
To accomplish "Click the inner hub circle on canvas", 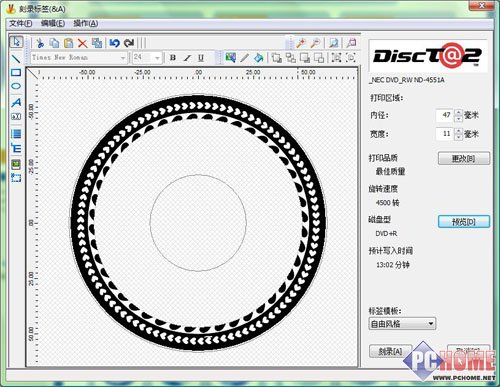I will (x=198, y=223).
